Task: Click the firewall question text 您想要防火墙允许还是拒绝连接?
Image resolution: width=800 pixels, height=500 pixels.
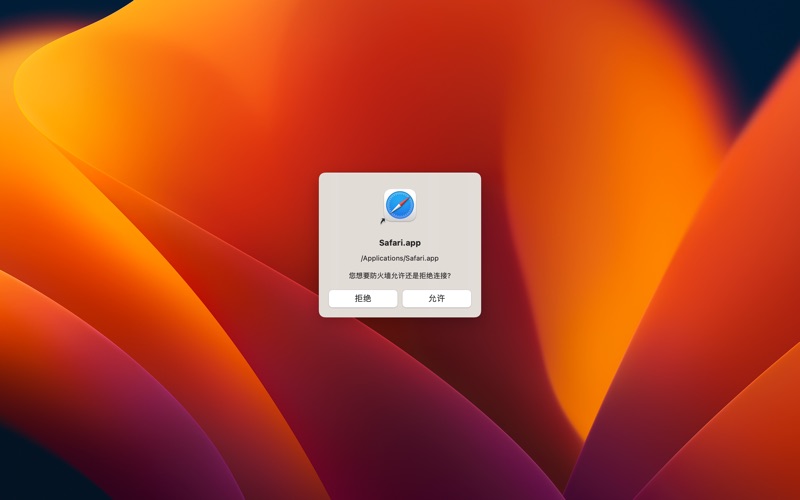Action: [x=400, y=275]
